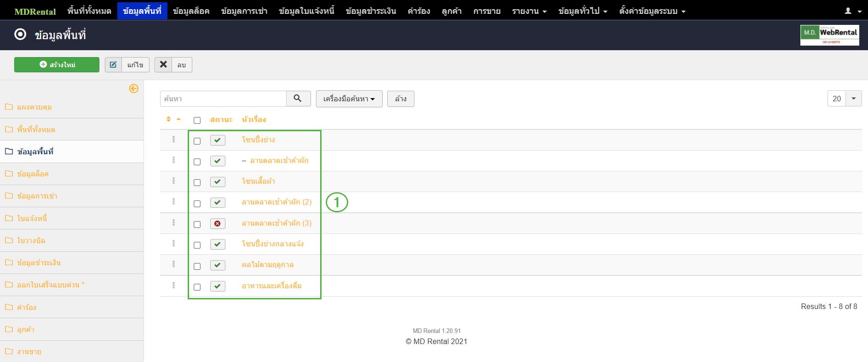The image size is (868, 362).
Task: Toggle published status of โซนเสื้อผ้า
Action: (x=218, y=181)
